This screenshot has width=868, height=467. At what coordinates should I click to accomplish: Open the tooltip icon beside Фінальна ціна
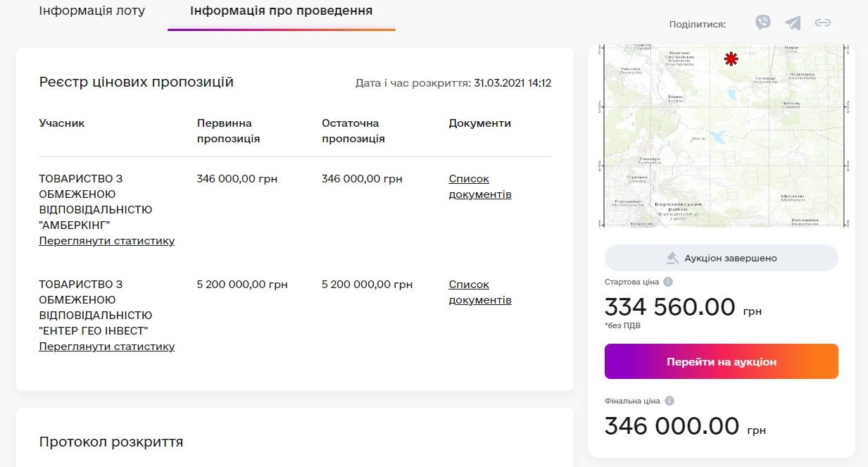coord(669,400)
